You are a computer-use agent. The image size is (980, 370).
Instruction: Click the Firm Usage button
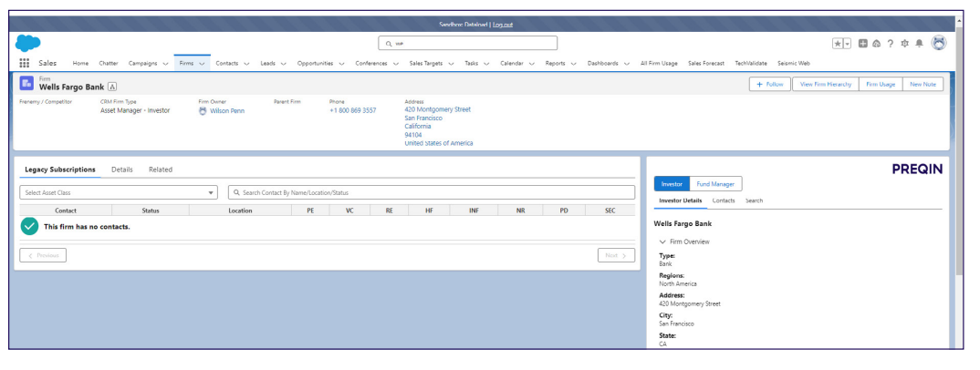pos(881,84)
